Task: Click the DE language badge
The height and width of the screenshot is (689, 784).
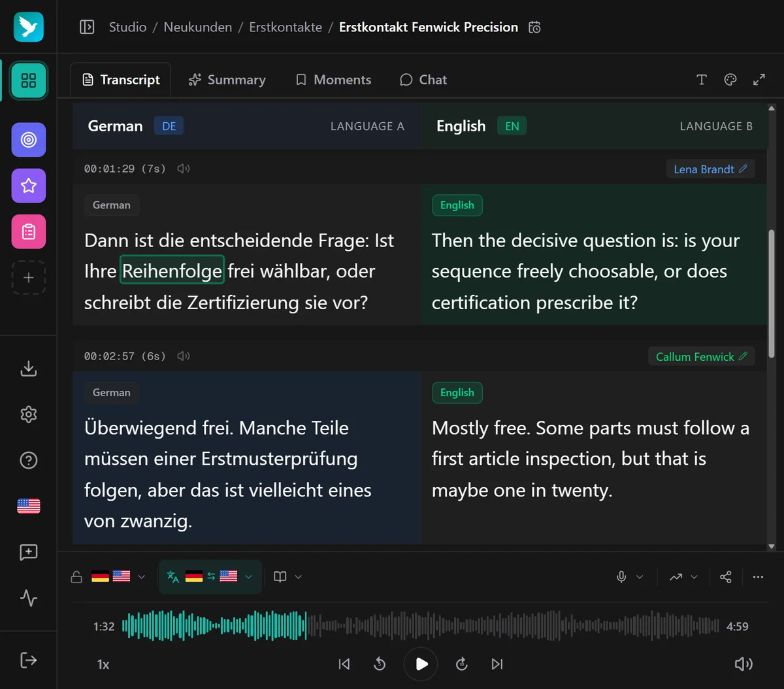Action: pyautogui.click(x=169, y=126)
